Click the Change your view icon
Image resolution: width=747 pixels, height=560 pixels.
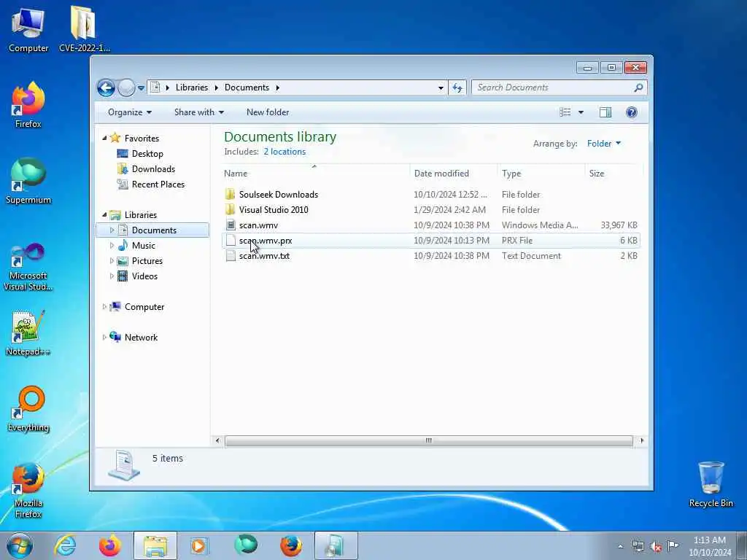point(565,112)
